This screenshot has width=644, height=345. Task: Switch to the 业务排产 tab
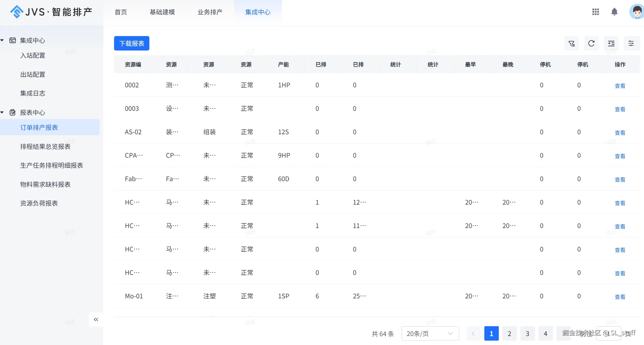tap(210, 12)
